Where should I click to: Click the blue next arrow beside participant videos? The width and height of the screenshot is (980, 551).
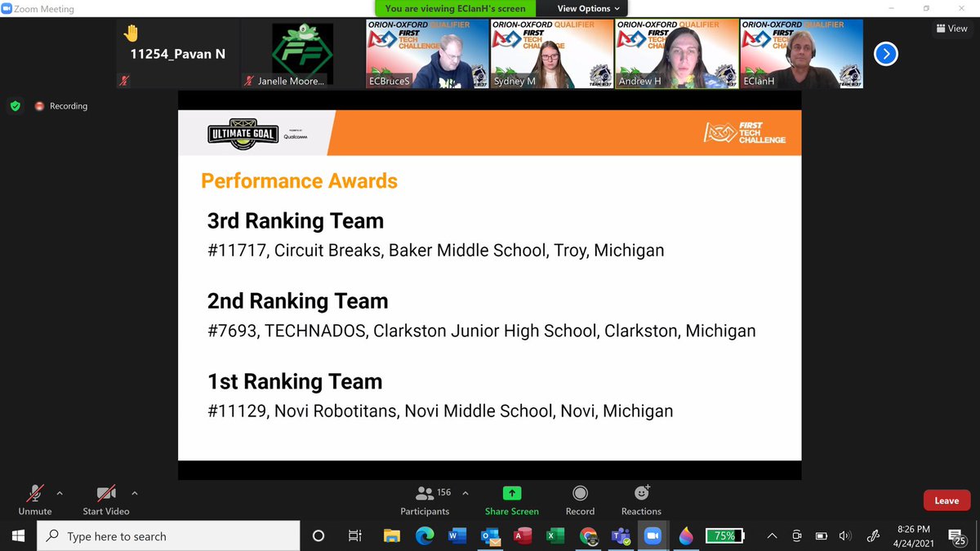click(x=885, y=53)
